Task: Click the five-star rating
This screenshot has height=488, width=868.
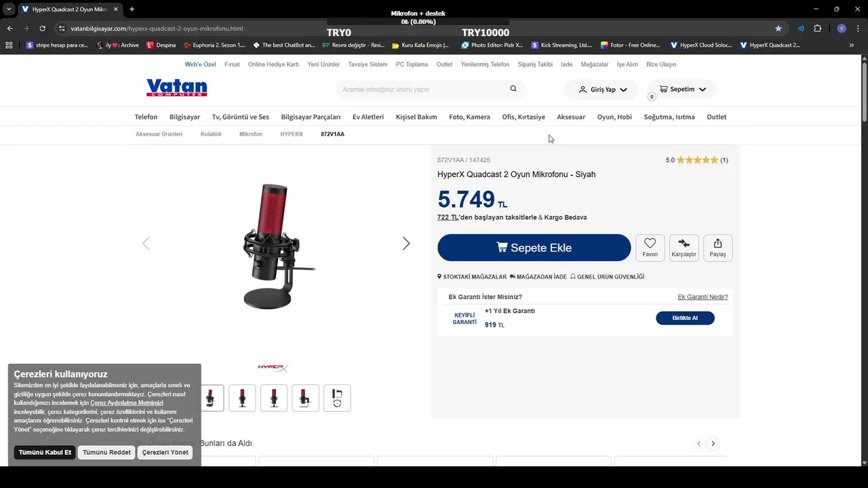Action: [x=697, y=160]
